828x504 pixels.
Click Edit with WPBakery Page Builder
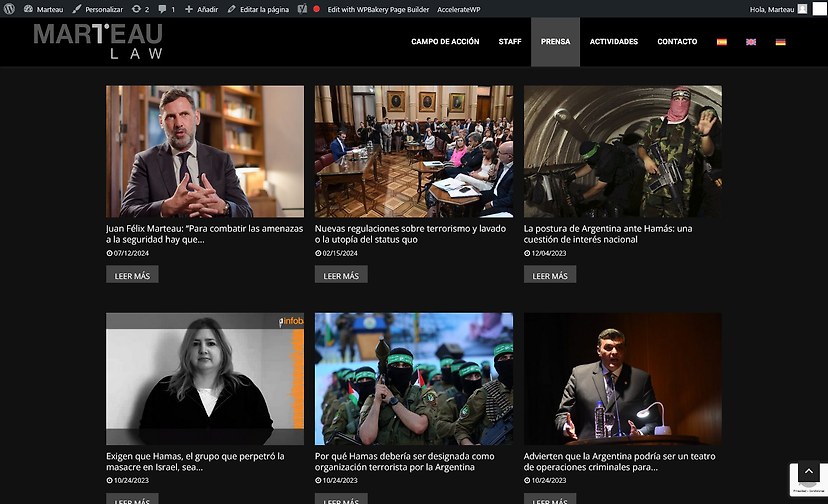click(378, 9)
